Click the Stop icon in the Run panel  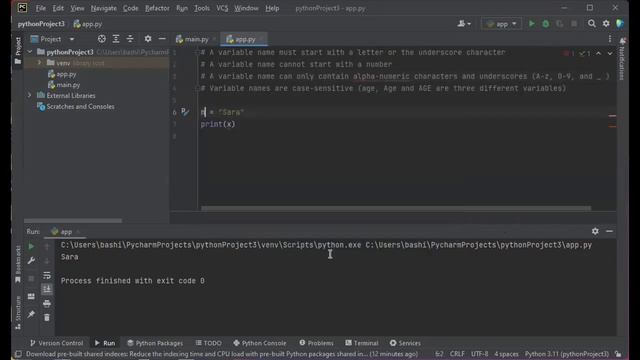pyautogui.click(x=31, y=279)
